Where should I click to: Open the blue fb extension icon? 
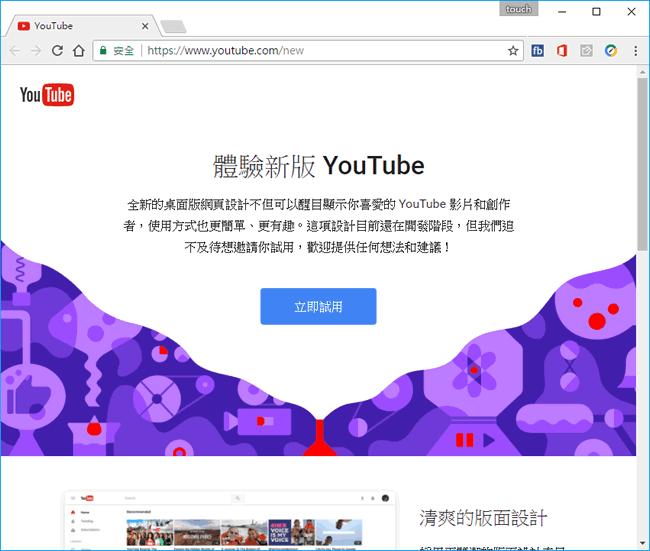(x=538, y=50)
